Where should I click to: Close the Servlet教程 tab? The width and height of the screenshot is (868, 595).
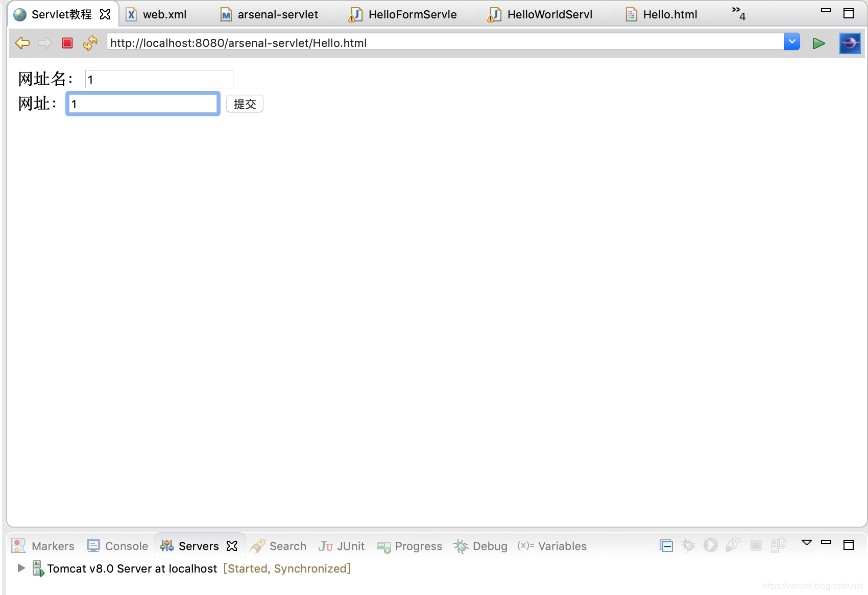[x=105, y=14]
